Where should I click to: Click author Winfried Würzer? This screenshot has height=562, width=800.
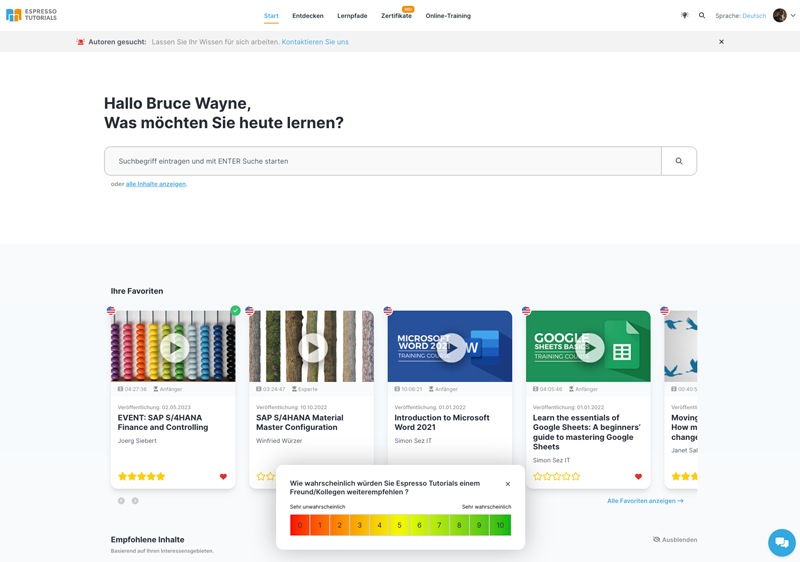point(279,441)
